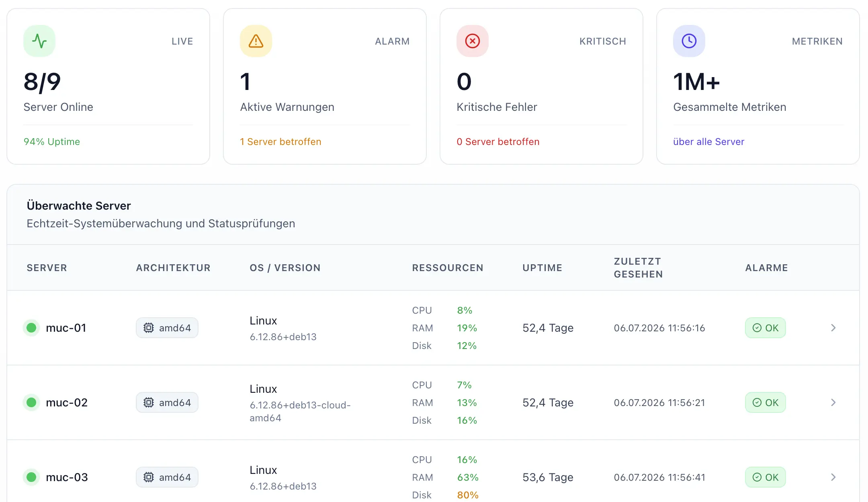Open the muc-02 server name
The width and height of the screenshot is (868, 502).
[x=67, y=402]
